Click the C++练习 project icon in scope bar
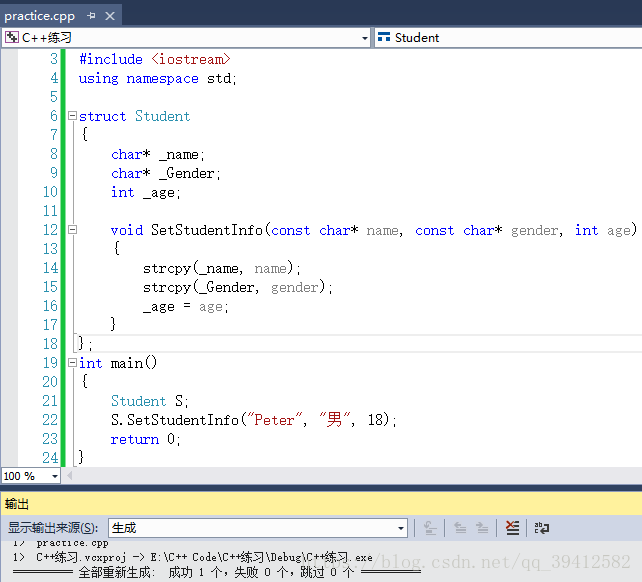This screenshot has width=642, height=582. pyautogui.click(x=12, y=38)
